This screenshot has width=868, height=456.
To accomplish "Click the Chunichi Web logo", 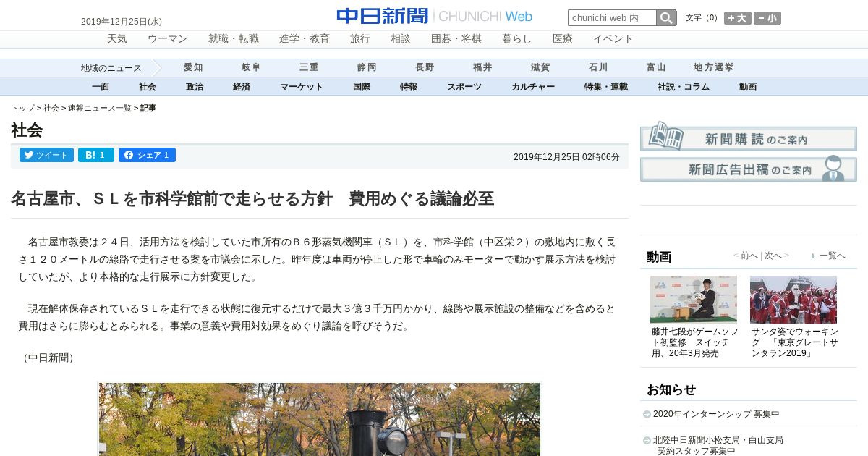I will click(434, 16).
